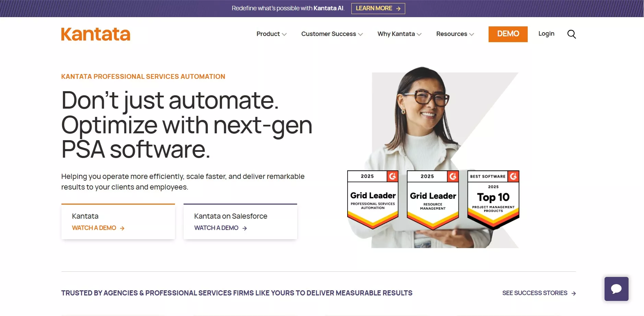Screen dimensions: 644x316
Task: Expand the Customer Success dropdown
Action: 332,34
